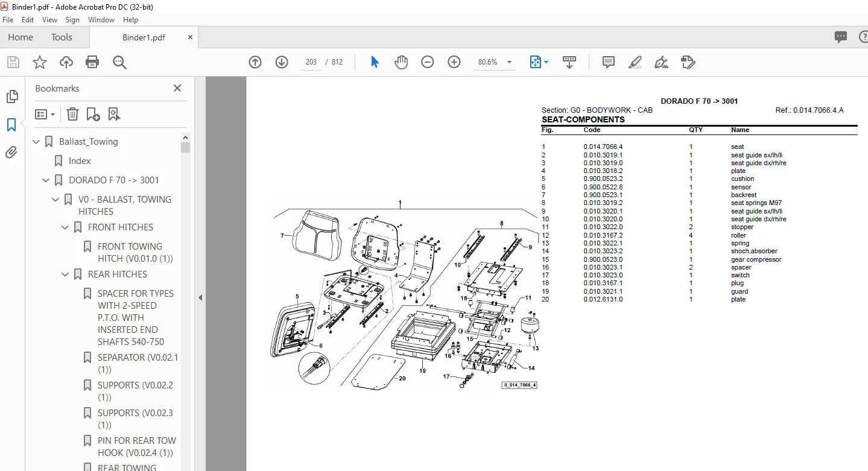Click the cloud upload icon

point(66,62)
